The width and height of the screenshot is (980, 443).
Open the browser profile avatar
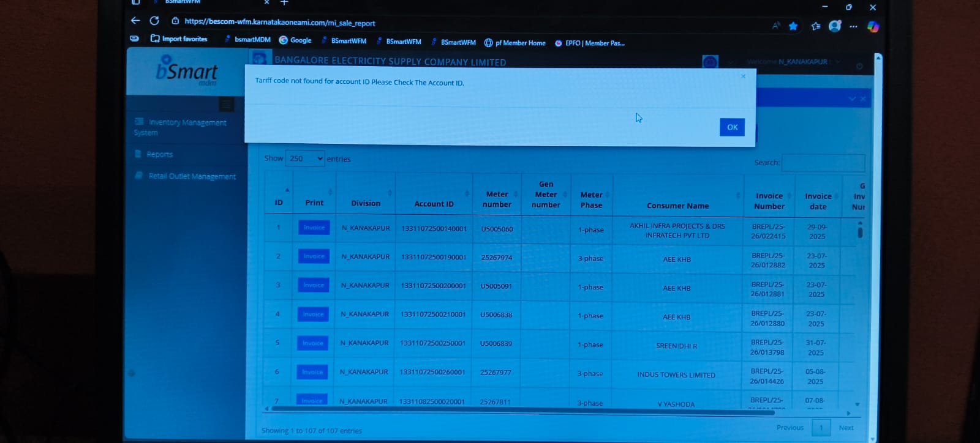pyautogui.click(x=835, y=26)
